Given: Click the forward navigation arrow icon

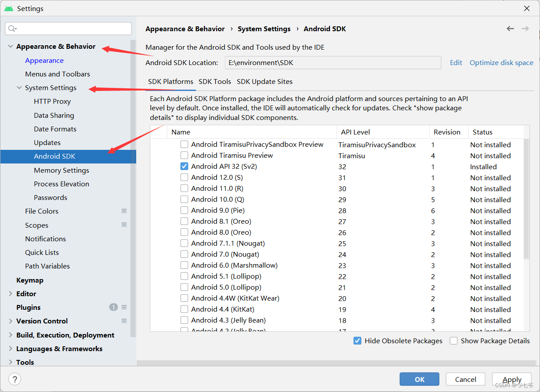Looking at the screenshot, I should click(x=525, y=29).
